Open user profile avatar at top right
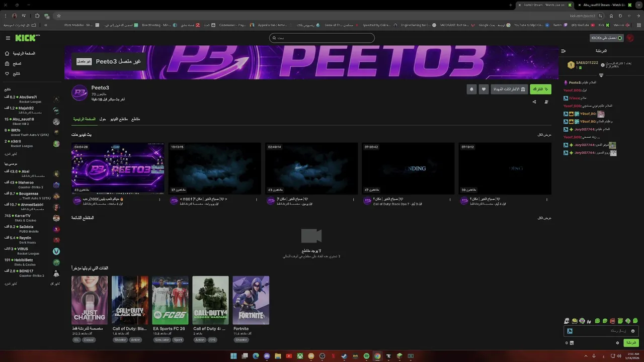Screen dimensions: 644x362 pos(630,38)
